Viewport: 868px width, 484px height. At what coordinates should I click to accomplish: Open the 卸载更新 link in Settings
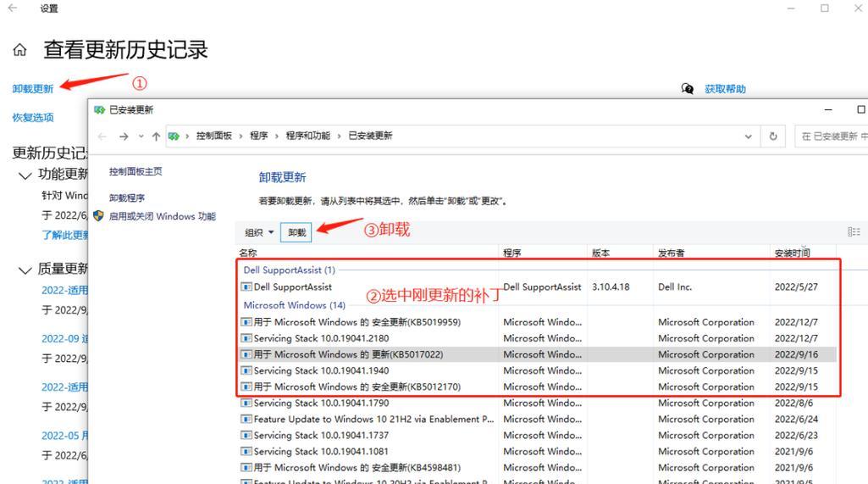coord(33,89)
